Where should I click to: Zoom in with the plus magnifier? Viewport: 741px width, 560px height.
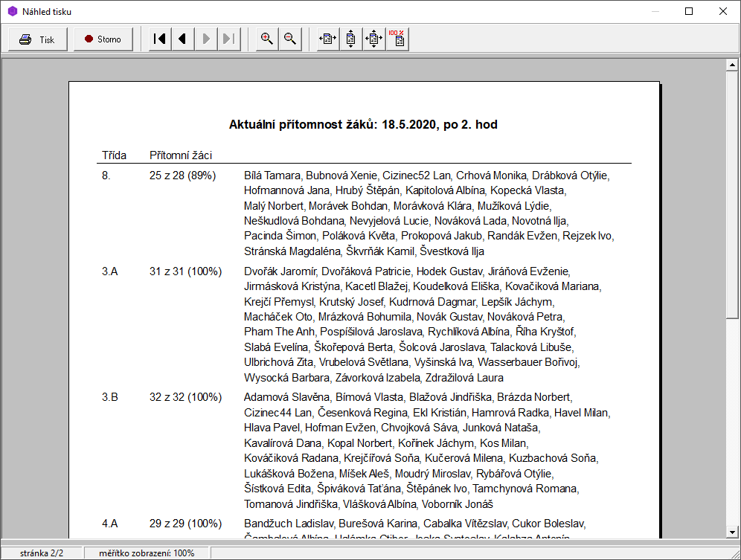[x=267, y=39]
